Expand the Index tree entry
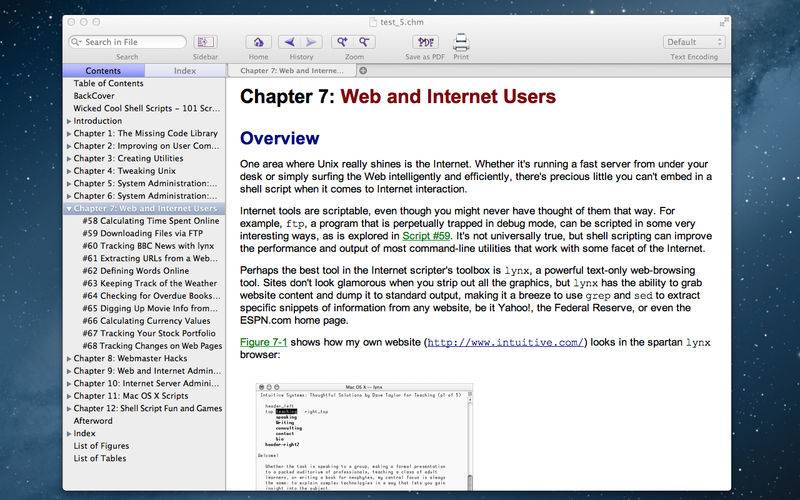 pos(69,434)
